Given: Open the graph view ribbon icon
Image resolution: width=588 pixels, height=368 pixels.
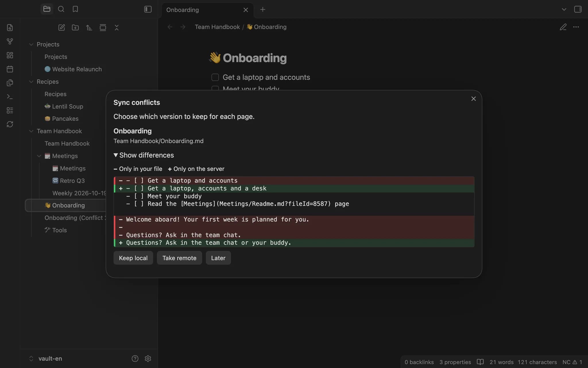Looking at the screenshot, I should (x=10, y=41).
